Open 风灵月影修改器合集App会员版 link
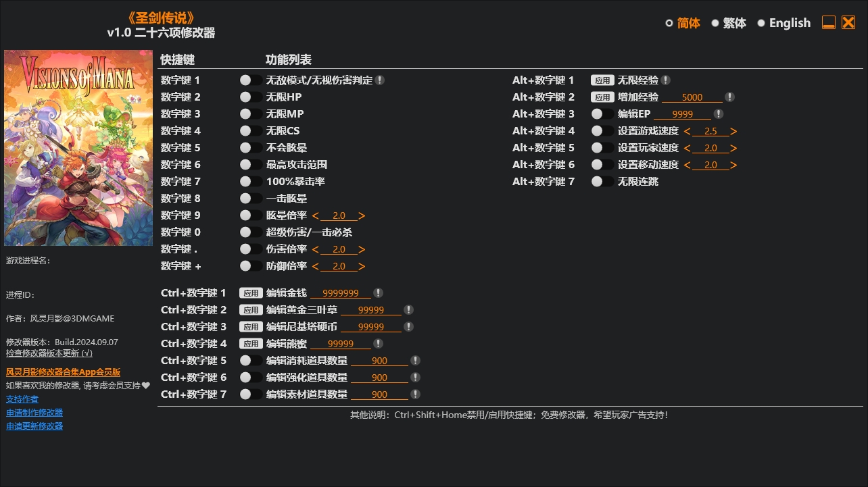 63,372
